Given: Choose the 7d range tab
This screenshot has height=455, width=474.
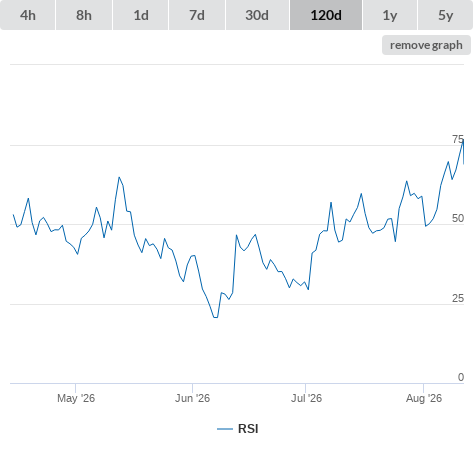Looking at the screenshot, I should pyautogui.click(x=197, y=15).
